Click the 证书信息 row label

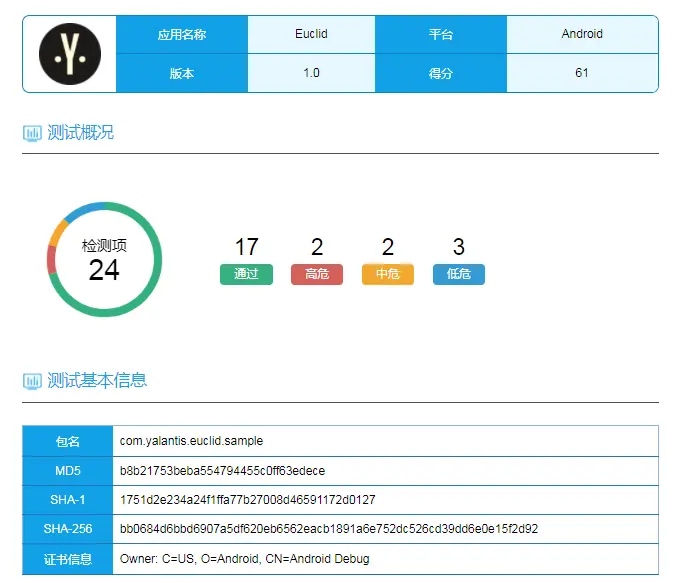click(x=68, y=559)
